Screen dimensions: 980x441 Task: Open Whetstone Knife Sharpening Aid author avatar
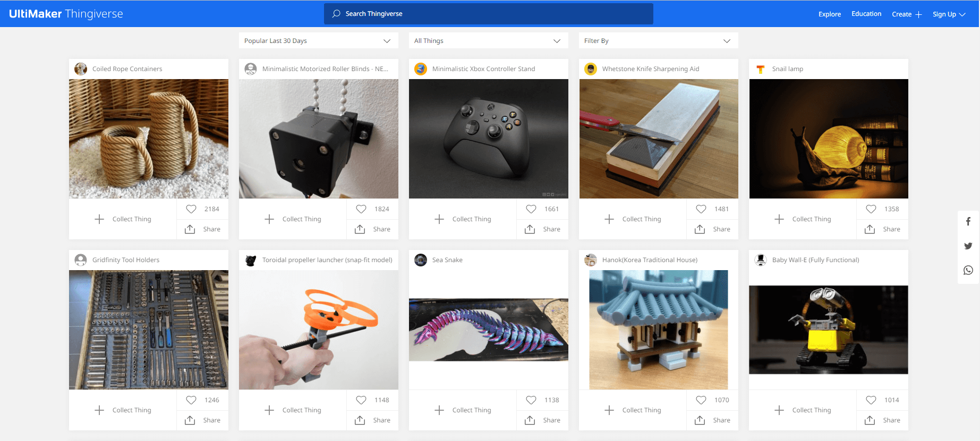[591, 69]
